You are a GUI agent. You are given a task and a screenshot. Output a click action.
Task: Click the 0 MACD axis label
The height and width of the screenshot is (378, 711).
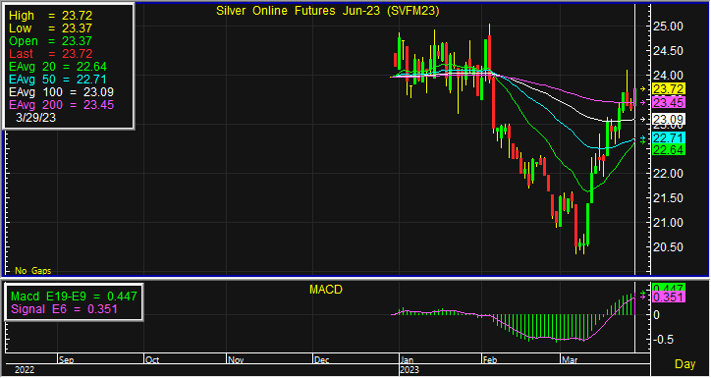[x=657, y=315]
